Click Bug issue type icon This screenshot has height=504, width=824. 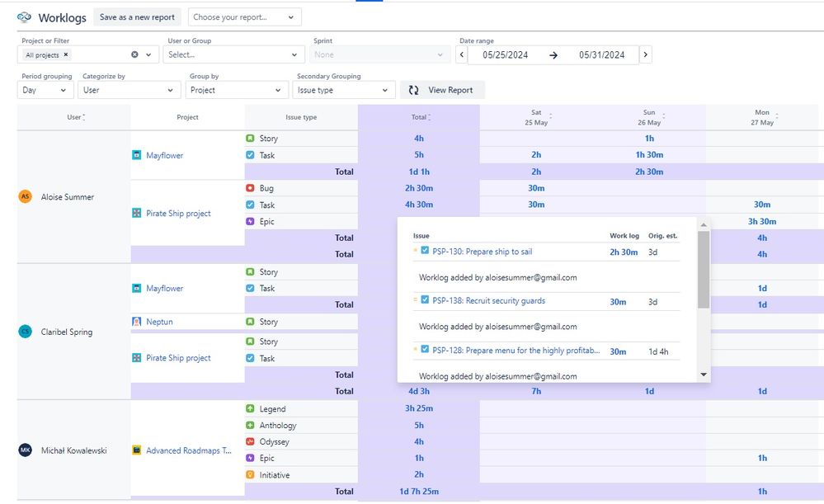pos(250,187)
